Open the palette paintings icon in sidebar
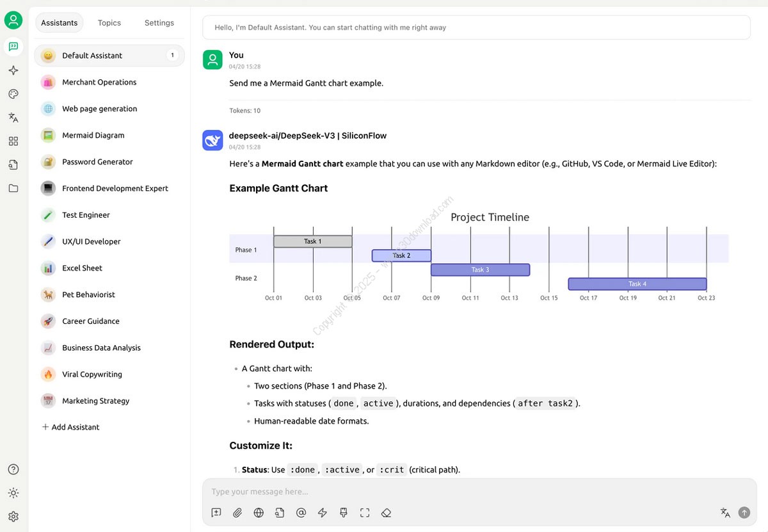The width and height of the screenshot is (768, 532). click(x=13, y=94)
